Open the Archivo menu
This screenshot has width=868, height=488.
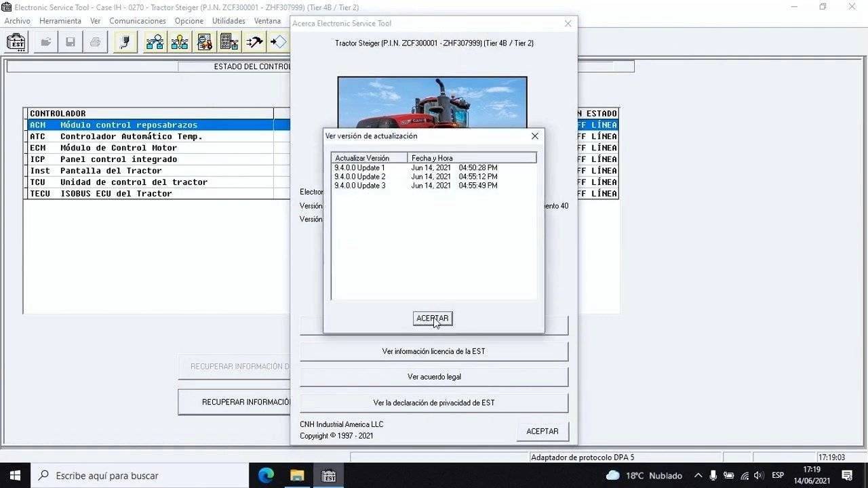point(18,21)
